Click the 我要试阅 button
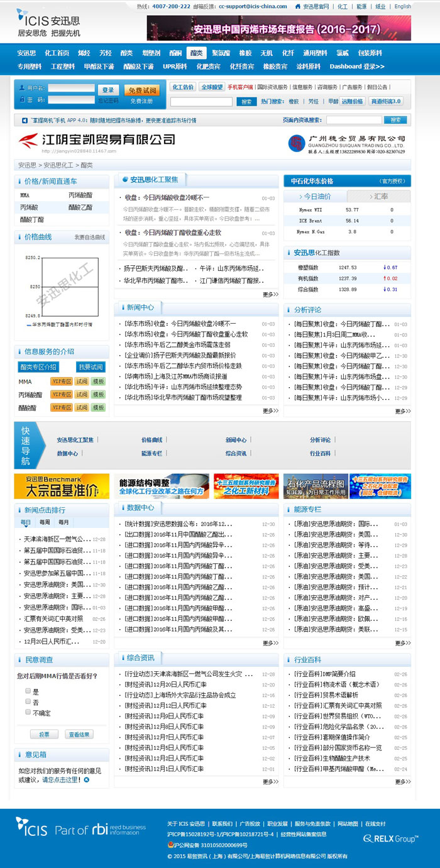This screenshot has height=868, width=440. tap(90, 367)
